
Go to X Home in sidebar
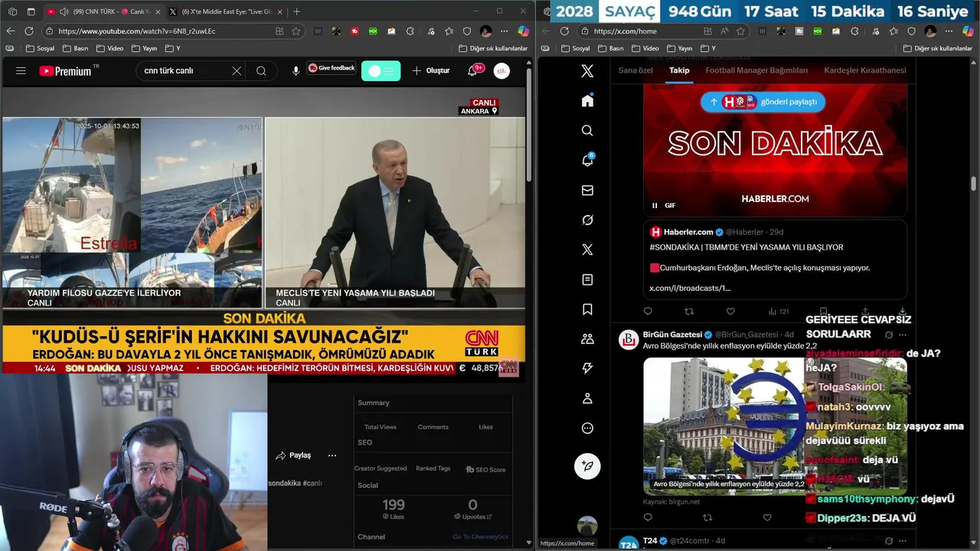[x=587, y=101]
